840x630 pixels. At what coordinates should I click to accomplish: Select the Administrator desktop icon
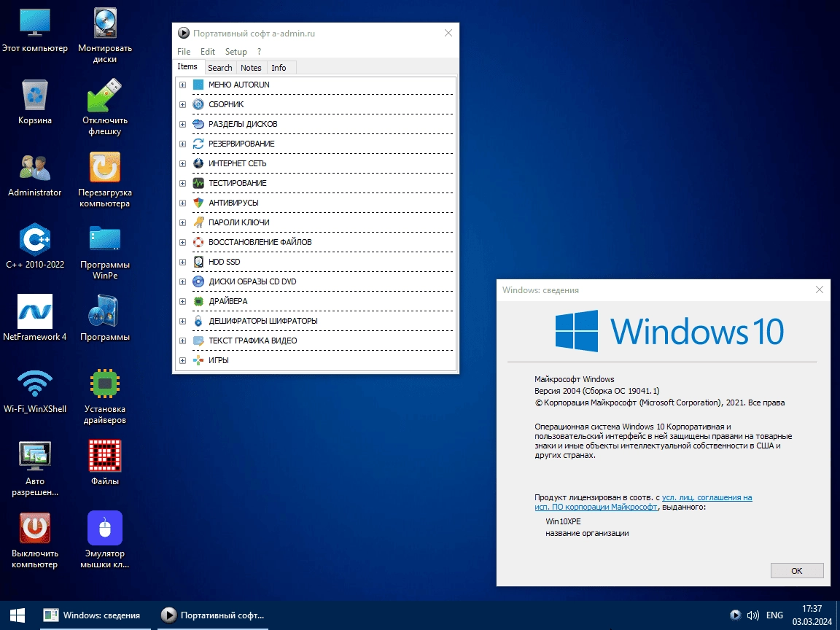point(35,174)
